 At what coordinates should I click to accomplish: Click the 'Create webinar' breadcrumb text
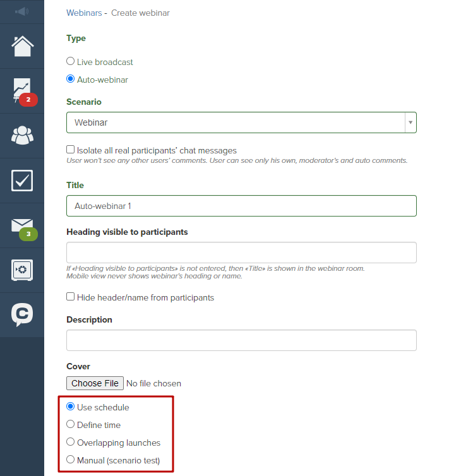140,13
